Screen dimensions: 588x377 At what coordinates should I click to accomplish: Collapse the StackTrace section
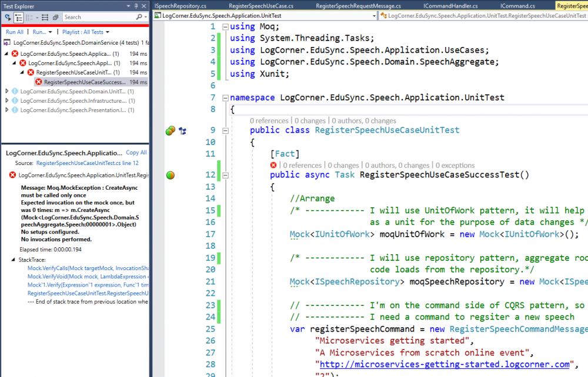tap(14, 260)
